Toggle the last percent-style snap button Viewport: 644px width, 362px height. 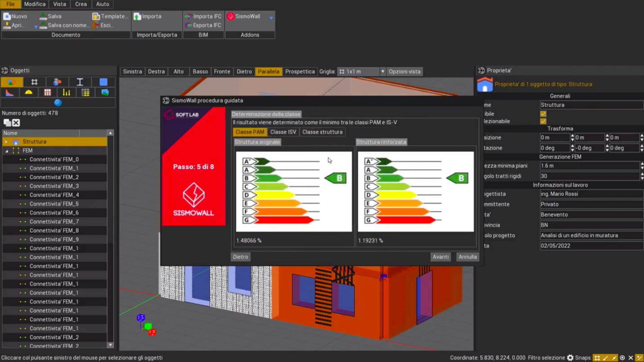pos(639,358)
